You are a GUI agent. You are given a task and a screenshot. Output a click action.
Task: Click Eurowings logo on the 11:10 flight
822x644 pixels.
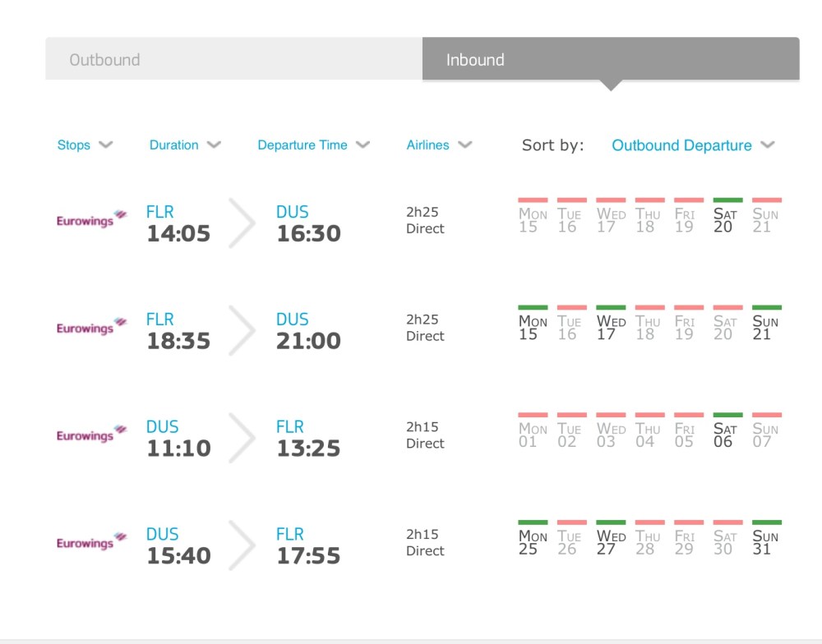coord(91,435)
